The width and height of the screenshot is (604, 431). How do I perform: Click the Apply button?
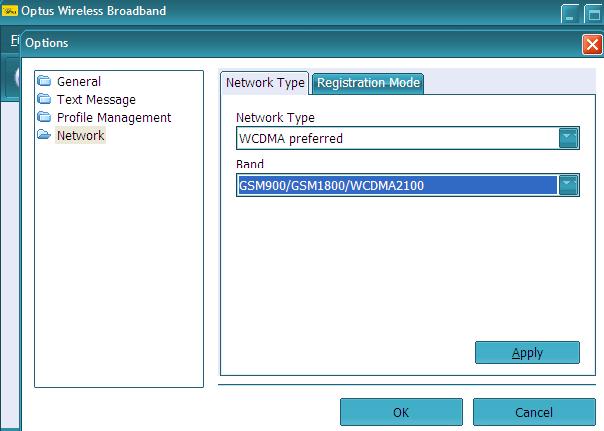(x=527, y=352)
